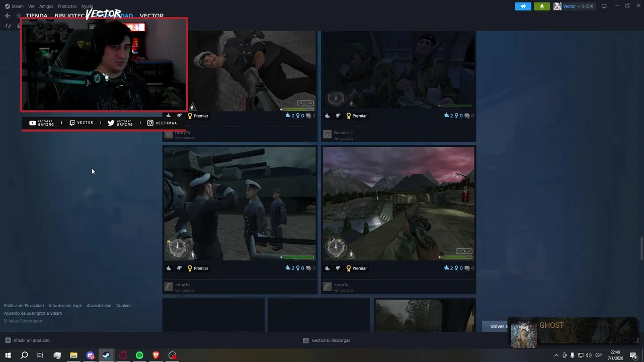Image resolution: width=644 pixels, height=362 pixels.
Task: Open the dam and rifle screenshot
Action: pyautogui.click(x=398, y=204)
